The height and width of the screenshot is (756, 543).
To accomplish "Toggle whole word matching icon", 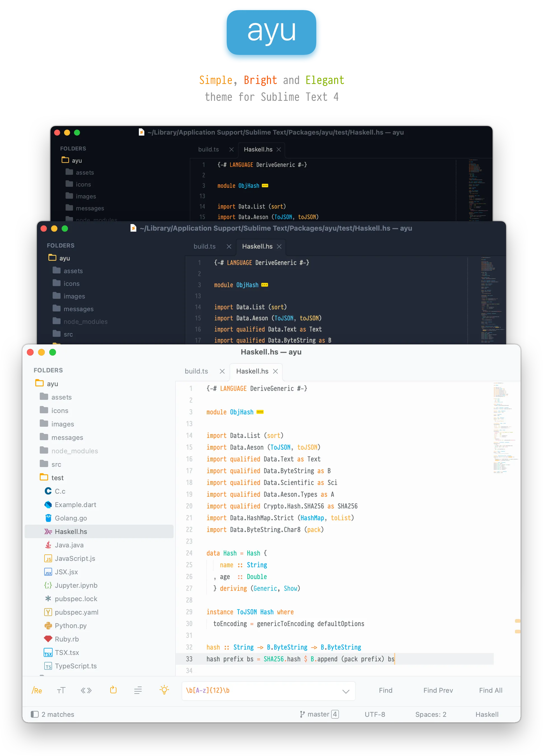I will tap(86, 690).
